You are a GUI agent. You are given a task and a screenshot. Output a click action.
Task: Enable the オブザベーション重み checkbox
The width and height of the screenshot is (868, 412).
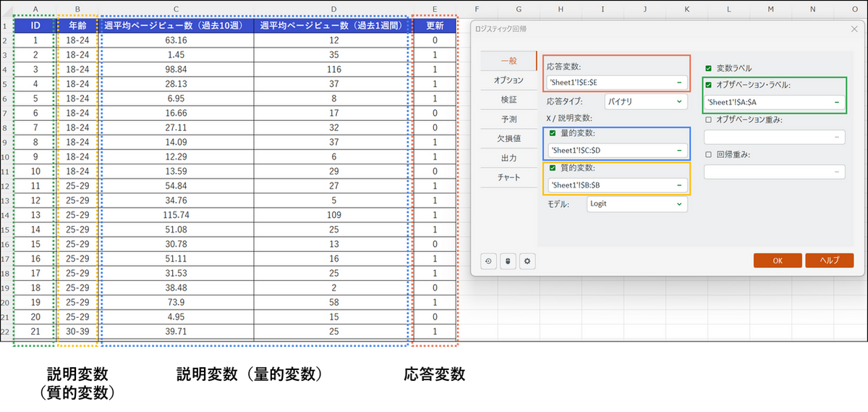[709, 119]
